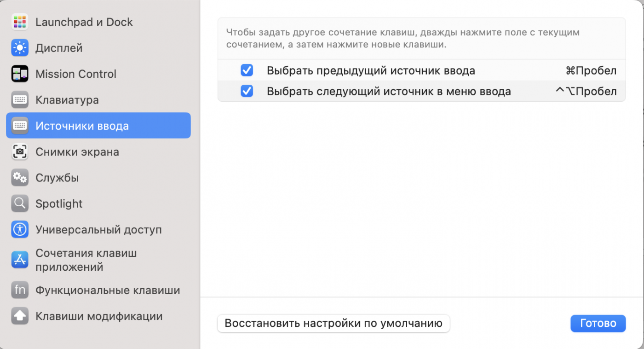Uncheck Выбрать следующий источник в меню ввода
The image size is (644, 349).
click(247, 91)
